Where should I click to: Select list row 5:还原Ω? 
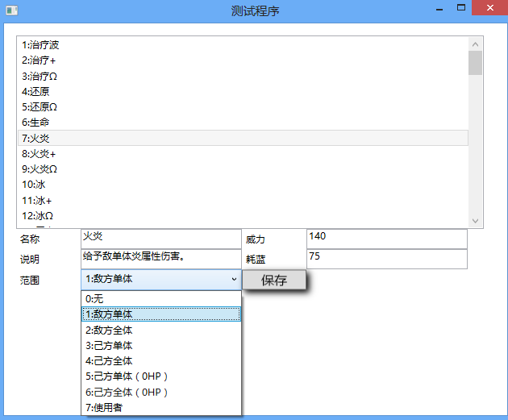click(243, 107)
